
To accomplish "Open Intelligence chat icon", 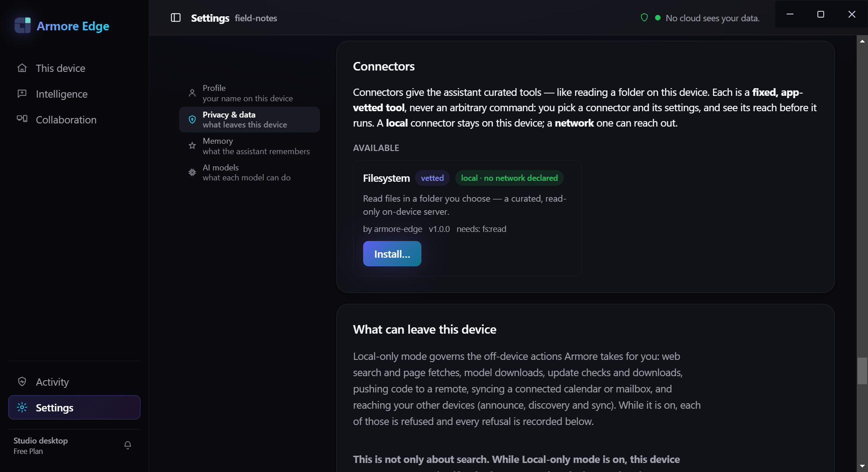I will [x=22, y=94].
